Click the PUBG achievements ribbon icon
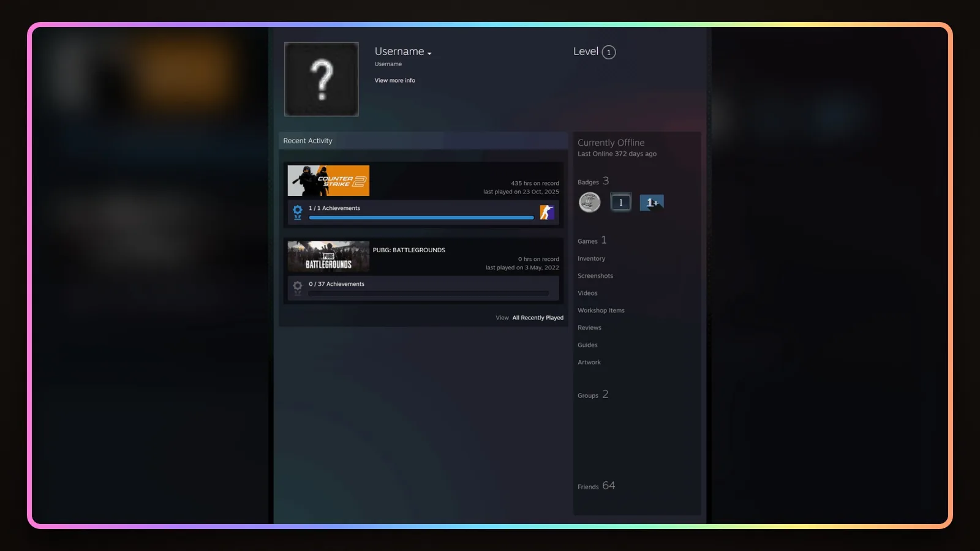This screenshot has width=980, height=551. point(298,288)
